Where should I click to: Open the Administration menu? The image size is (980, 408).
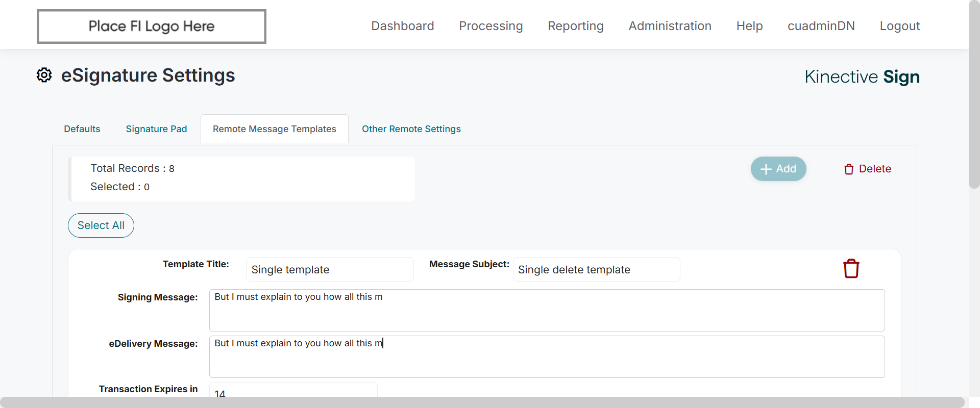click(x=670, y=26)
